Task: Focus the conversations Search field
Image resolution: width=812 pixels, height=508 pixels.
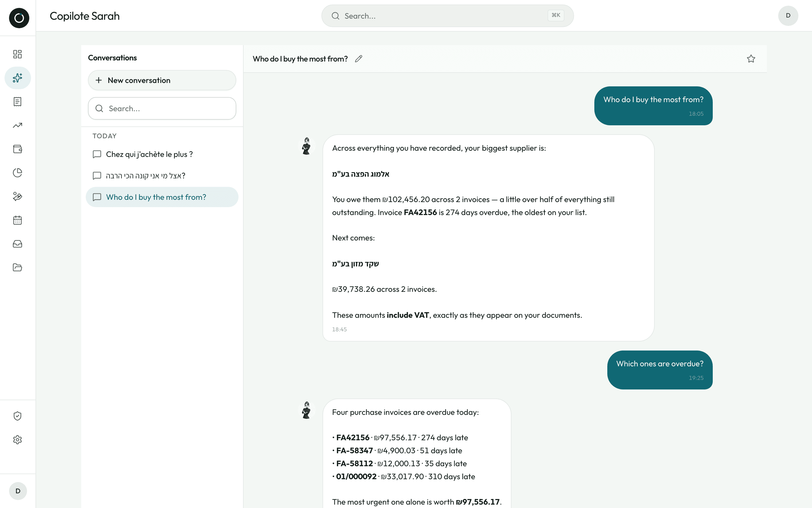Action: tap(162, 109)
